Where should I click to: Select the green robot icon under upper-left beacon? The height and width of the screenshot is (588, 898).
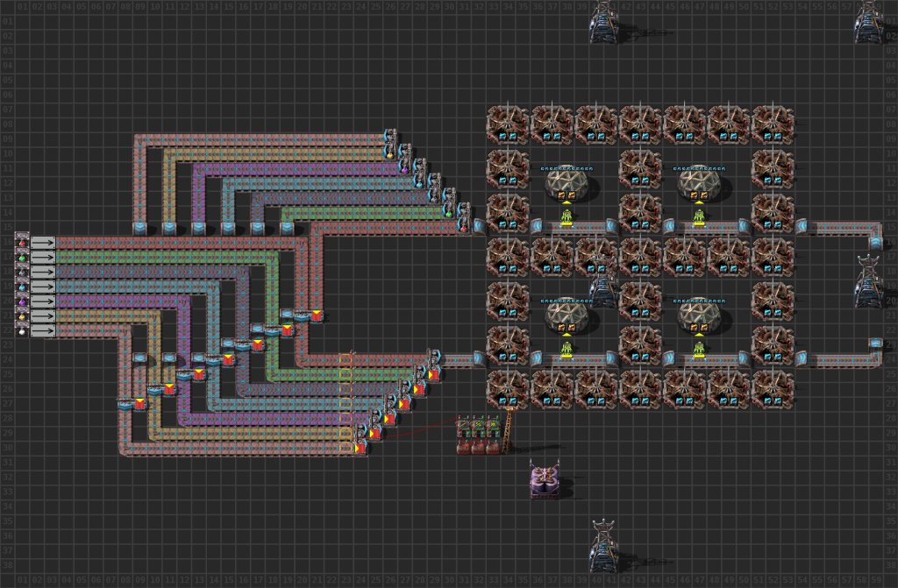click(x=567, y=217)
